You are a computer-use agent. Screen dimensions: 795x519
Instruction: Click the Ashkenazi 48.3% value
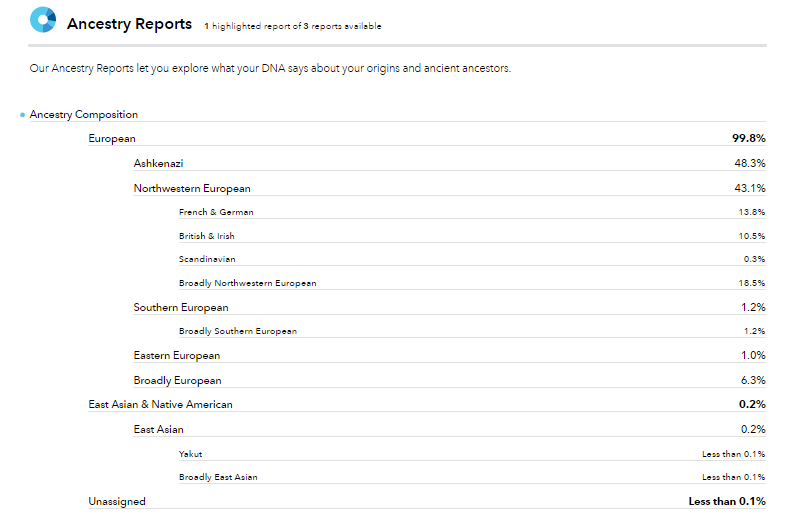(x=749, y=163)
